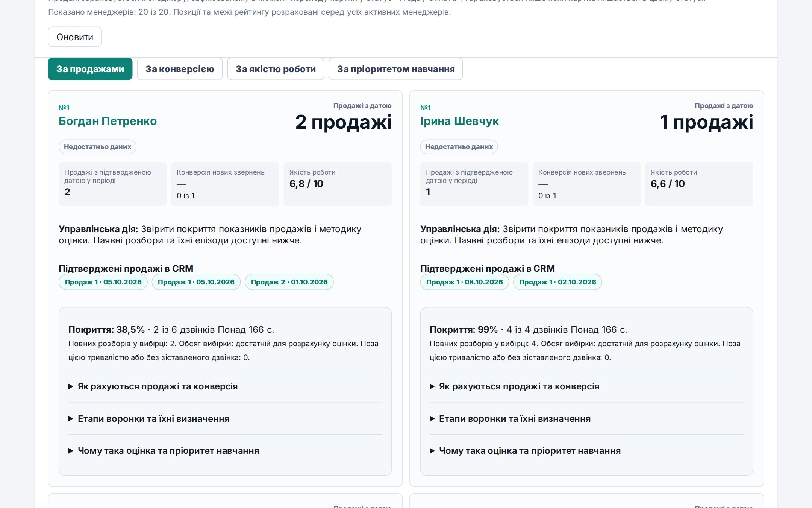Image resolution: width=812 pixels, height=508 pixels.
Task: Expand Етапи воронки in Шевчук card
Action: tap(586, 419)
